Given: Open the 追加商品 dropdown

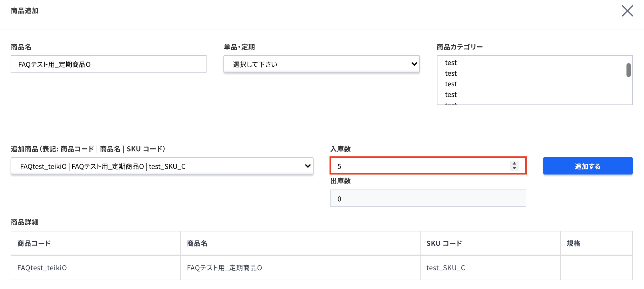Looking at the screenshot, I should (162, 166).
